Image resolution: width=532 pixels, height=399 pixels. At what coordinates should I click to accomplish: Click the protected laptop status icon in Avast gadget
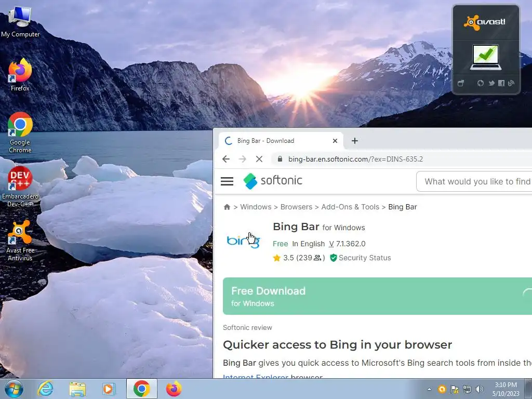[486, 57]
